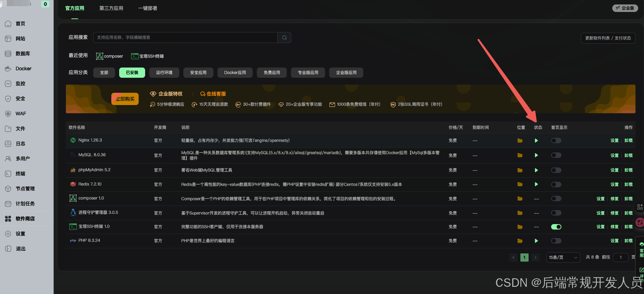The height and width of the screenshot is (294, 644).
Task: Click the Redis app logo icon
Action: 73,184
